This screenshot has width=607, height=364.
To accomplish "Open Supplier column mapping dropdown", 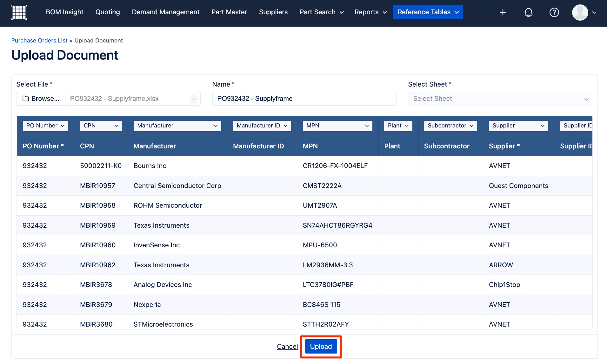I will 518,126.
